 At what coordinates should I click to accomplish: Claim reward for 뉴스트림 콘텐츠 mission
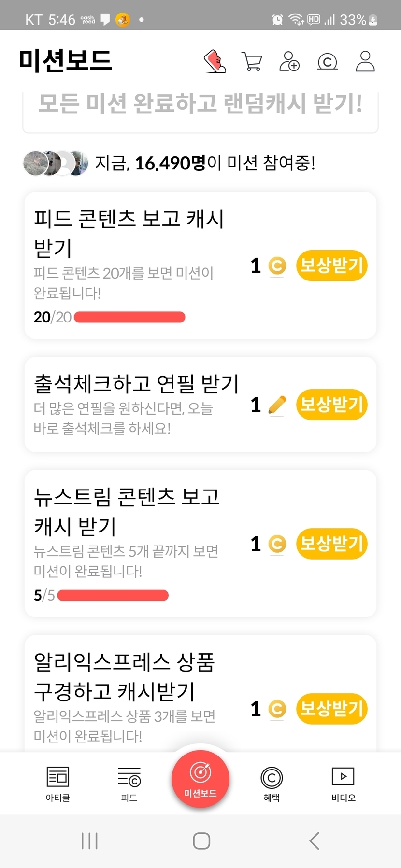pyautogui.click(x=331, y=544)
